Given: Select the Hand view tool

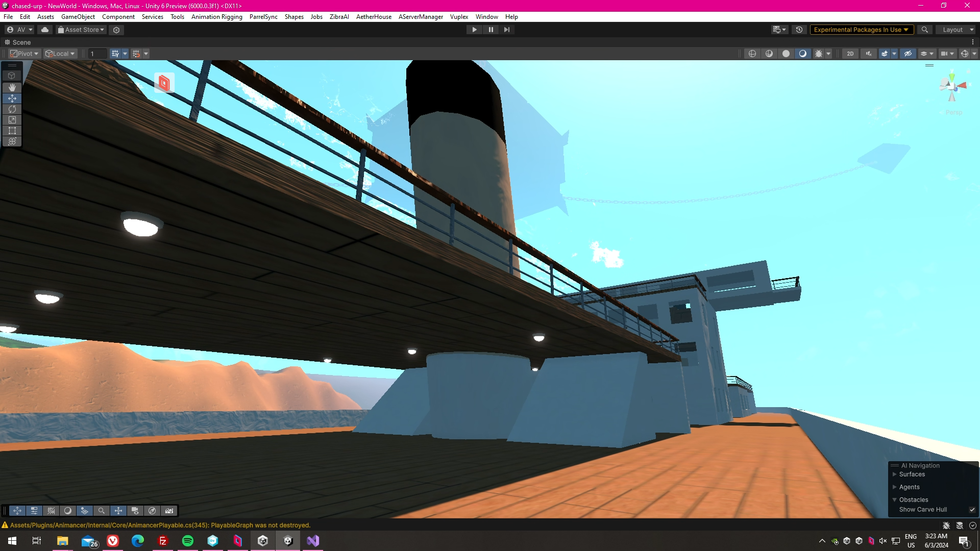Looking at the screenshot, I should 12,87.
